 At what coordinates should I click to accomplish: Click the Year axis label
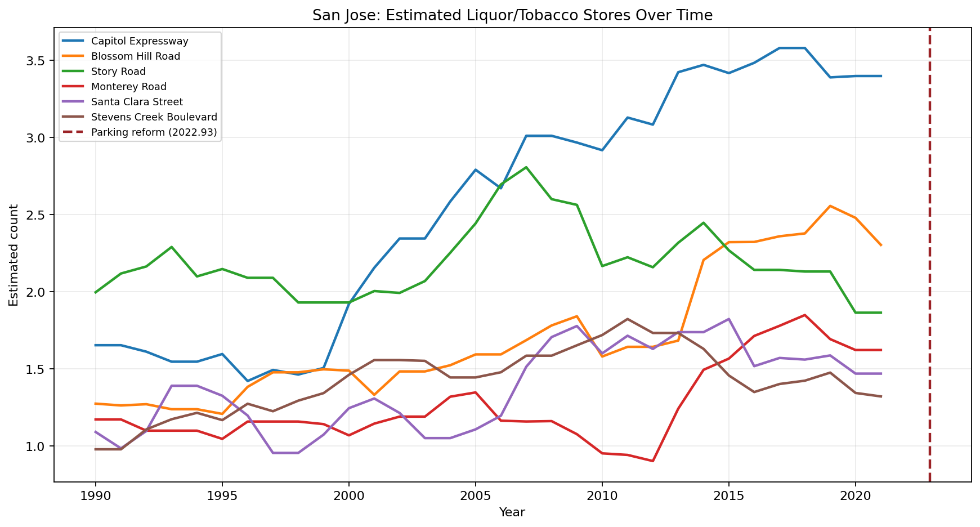click(511, 512)
